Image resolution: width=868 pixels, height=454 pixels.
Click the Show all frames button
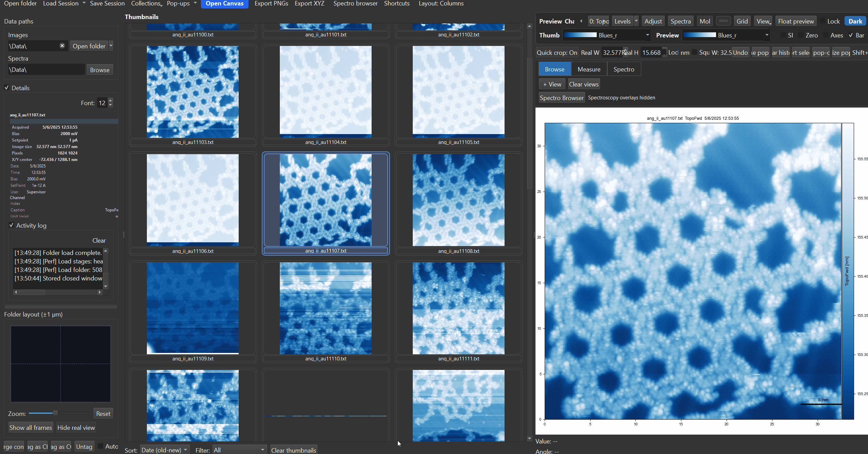coord(31,427)
